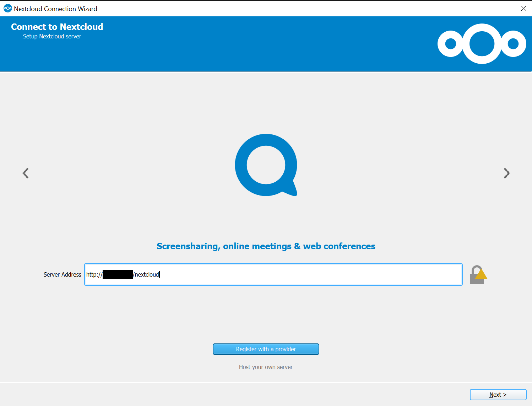Click the next slide right arrow

(507, 173)
